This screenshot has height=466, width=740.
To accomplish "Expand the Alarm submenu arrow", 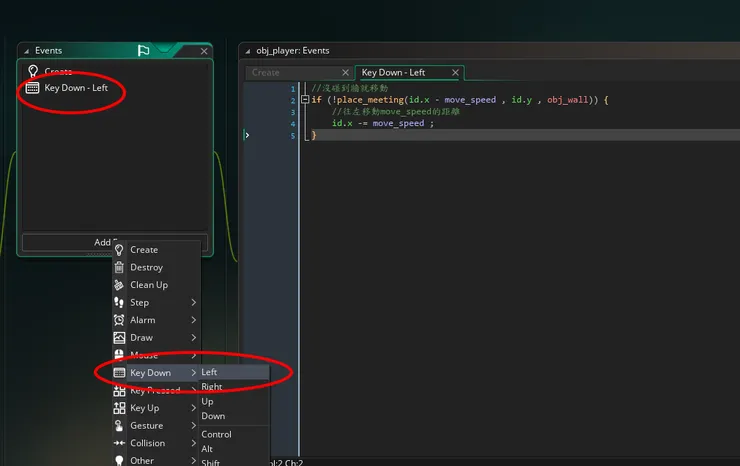I will pos(193,320).
